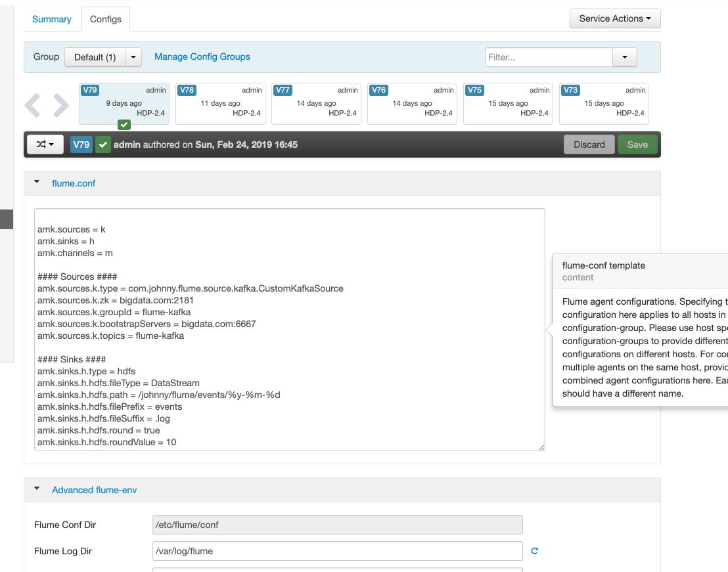Viewport: 728px width, 572px height.
Task: Discard the config changes
Action: click(x=589, y=144)
